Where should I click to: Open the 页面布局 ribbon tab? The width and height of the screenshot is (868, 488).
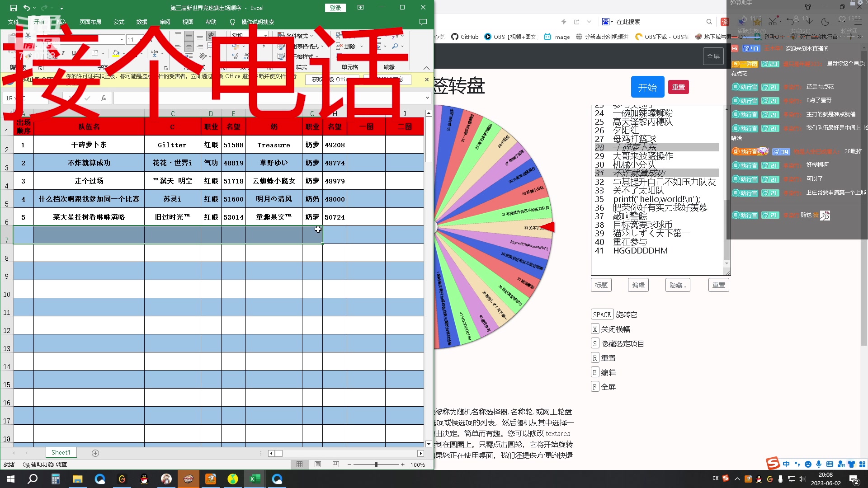click(90, 22)
